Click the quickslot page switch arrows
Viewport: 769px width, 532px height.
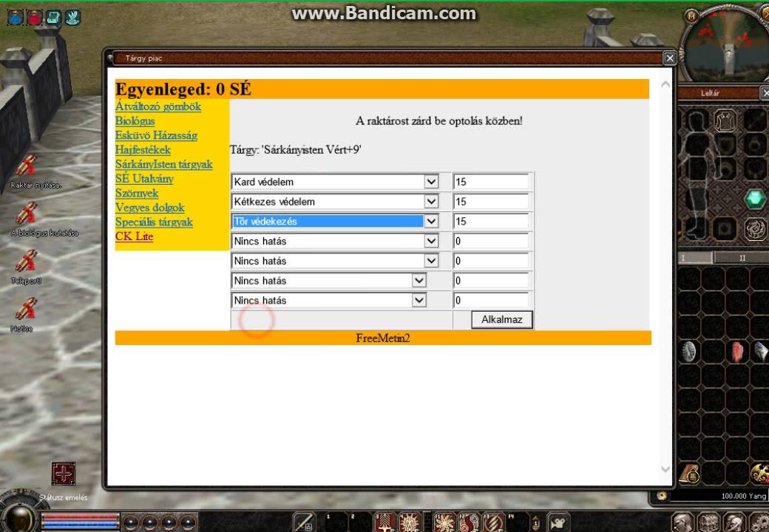pos(536,522)
